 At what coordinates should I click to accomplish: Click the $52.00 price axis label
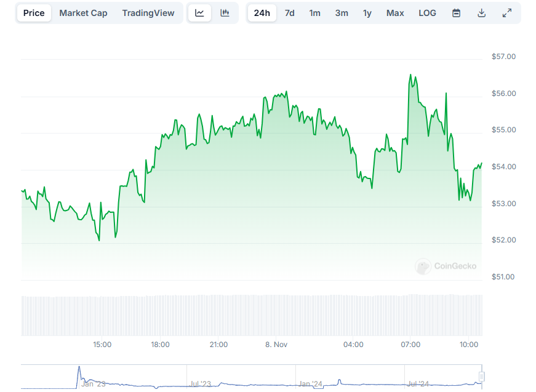[503, 240]
